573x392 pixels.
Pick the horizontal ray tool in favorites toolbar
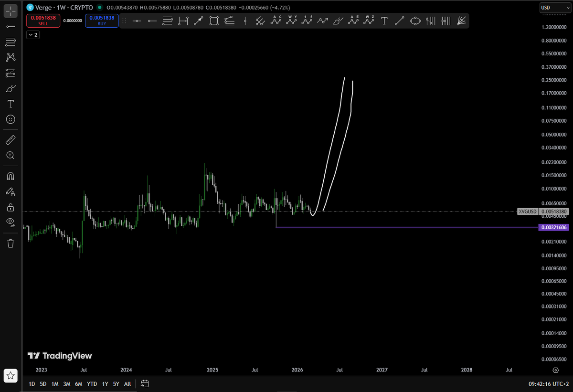point(153,21)
